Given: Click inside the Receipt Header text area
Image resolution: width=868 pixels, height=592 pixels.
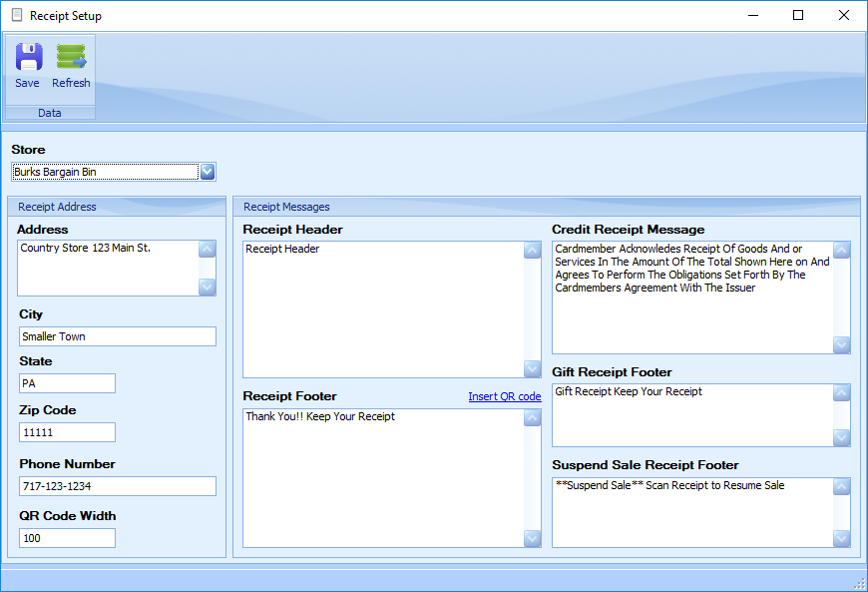Looking at the screenshot, I should pos(383,309).
